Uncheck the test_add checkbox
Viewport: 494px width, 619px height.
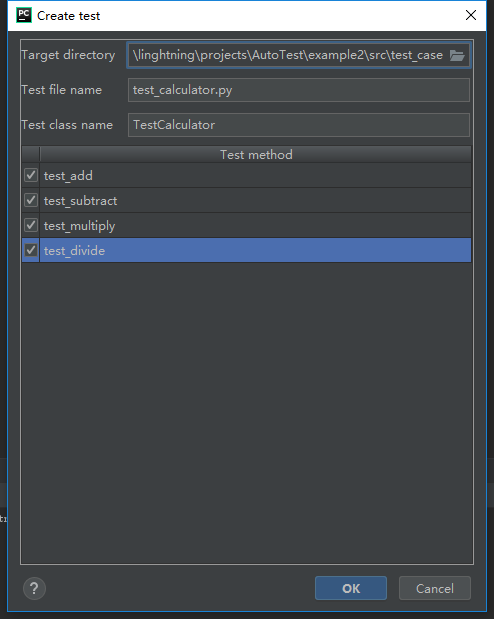pos(31,175)
